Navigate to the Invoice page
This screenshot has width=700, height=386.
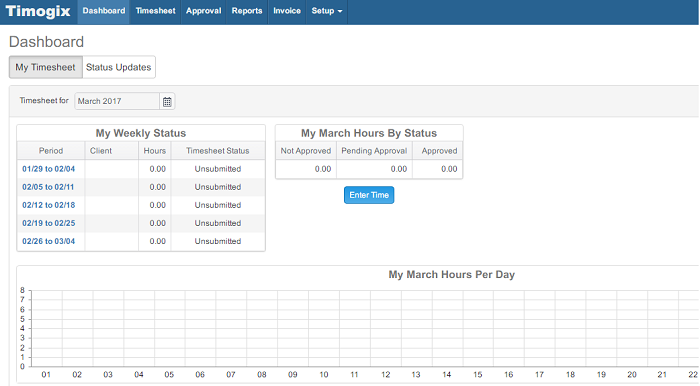point(287,11)
